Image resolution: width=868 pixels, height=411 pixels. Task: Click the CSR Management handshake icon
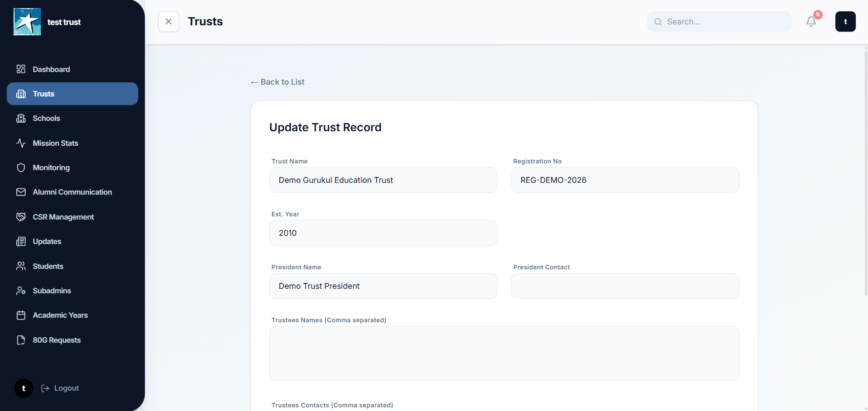[x=21, y=217]
